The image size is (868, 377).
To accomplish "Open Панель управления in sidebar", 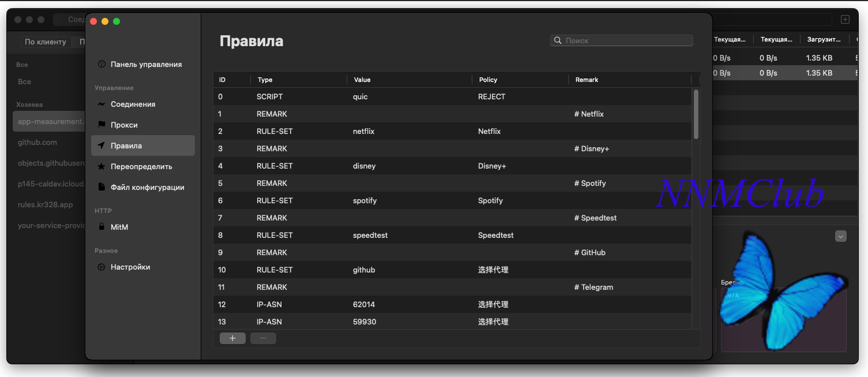I will 143,64.
